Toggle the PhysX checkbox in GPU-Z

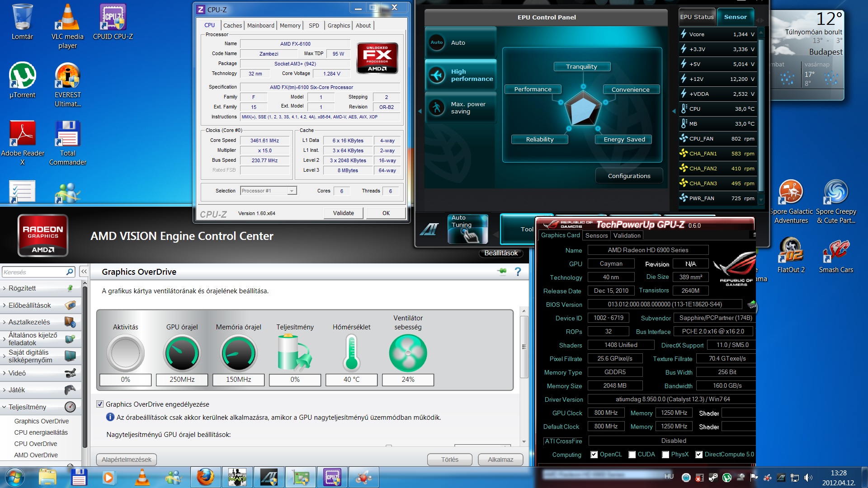(665, 455)
